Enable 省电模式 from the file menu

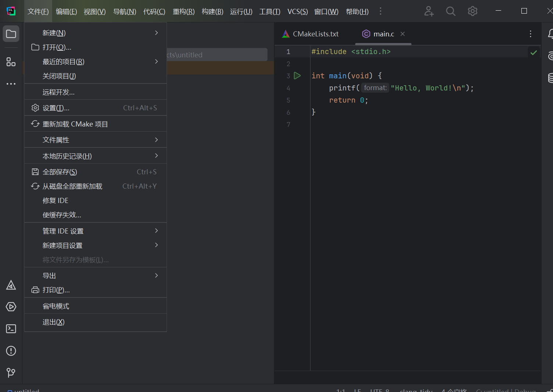pyautogui.click(x=56, y=306)
